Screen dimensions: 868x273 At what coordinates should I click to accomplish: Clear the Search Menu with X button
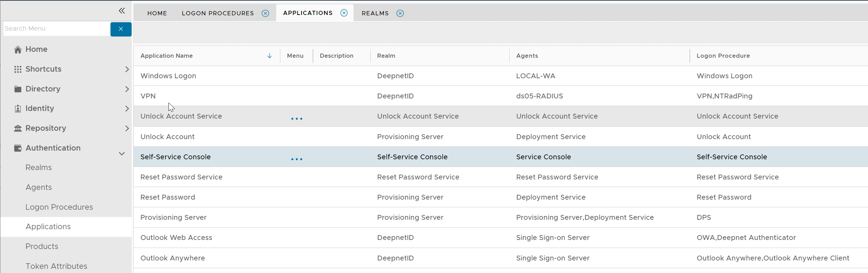pos(121,29)
